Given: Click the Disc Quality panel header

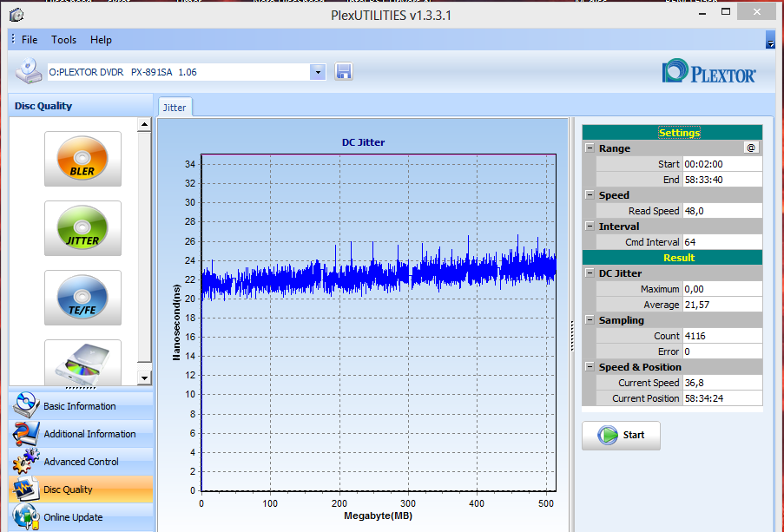Looking at the screenshot, I should [81, 106].
